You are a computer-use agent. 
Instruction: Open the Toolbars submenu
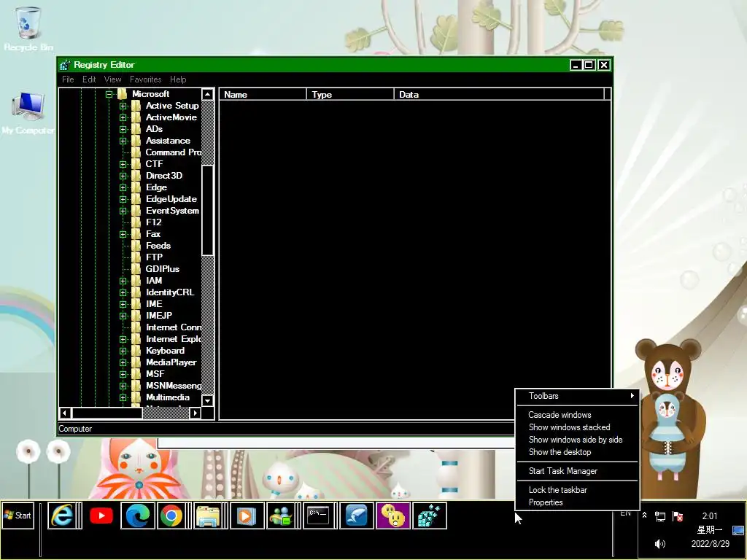[578, 396]
